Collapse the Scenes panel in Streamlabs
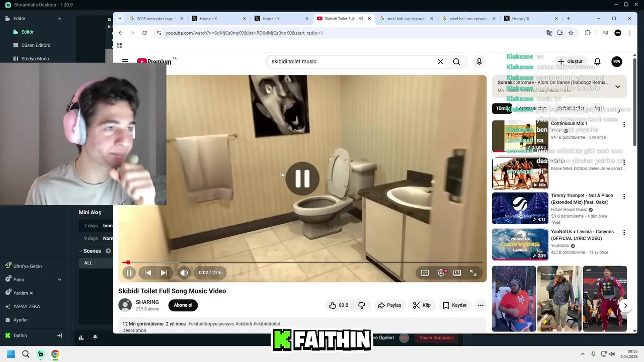644x362 pixels. [80, 251]
